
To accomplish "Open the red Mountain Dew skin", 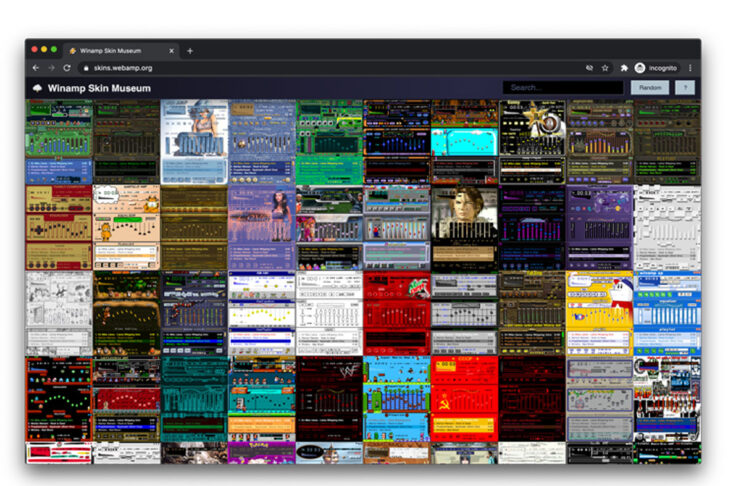I will click(397, 313).
